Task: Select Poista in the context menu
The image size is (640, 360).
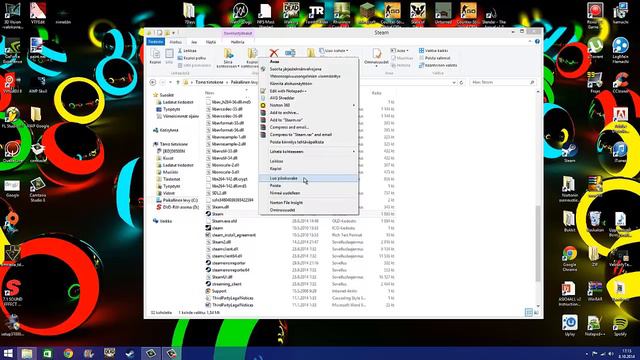Action: tap(309, 186)
